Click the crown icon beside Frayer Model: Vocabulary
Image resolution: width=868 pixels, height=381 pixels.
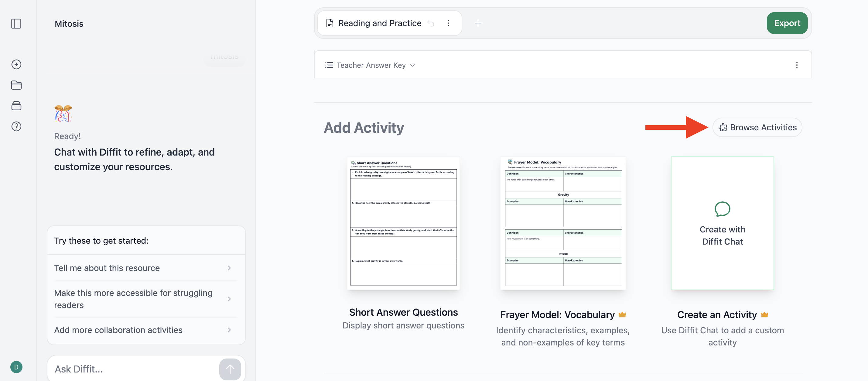pos(622,314)
